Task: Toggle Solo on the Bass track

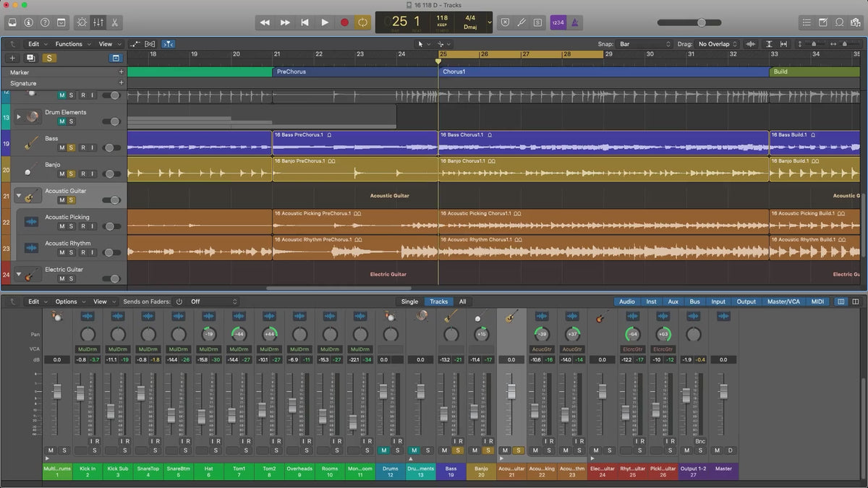Action: [71, 147]
